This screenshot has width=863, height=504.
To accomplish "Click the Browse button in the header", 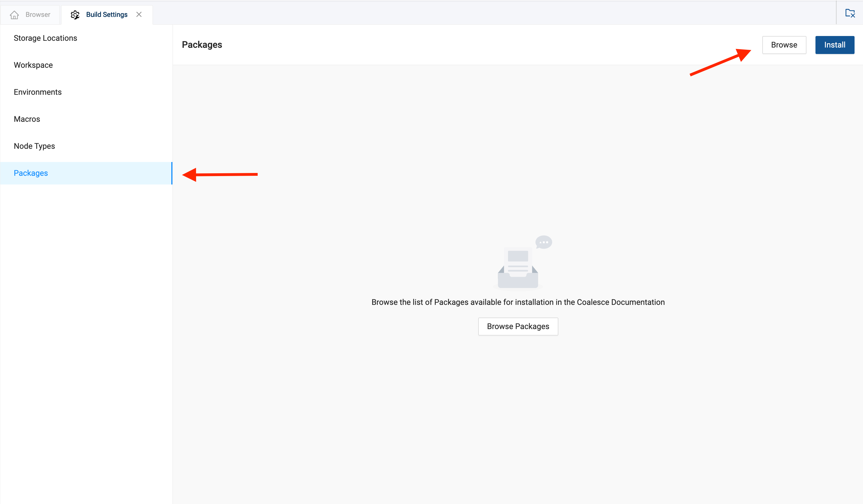I will tap(784, 45).
